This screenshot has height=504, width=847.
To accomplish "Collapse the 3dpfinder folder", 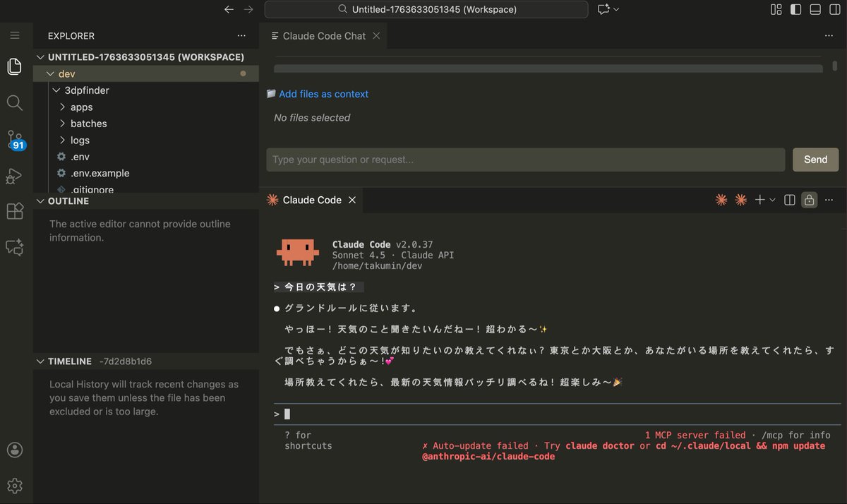I will click(56, 90).
